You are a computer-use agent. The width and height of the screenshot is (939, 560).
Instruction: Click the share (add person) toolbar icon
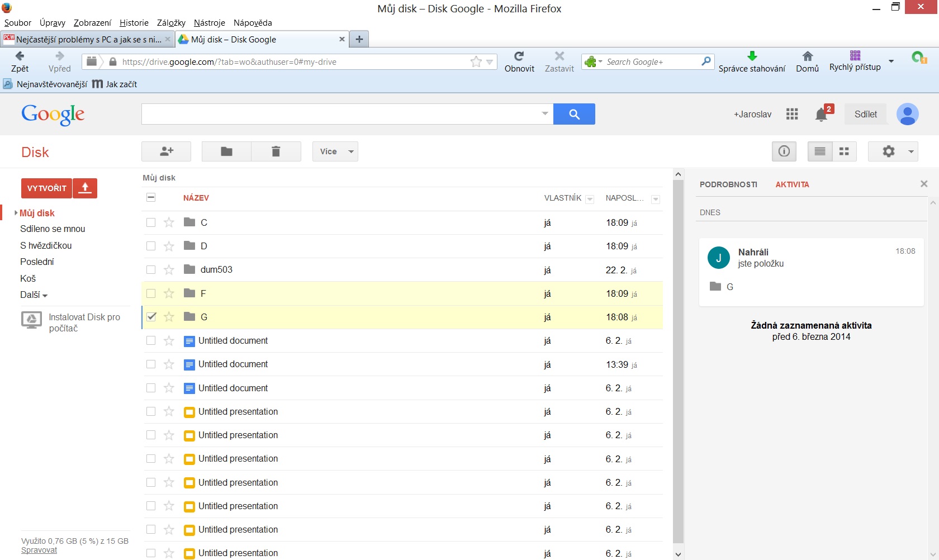tap(166, 151)
